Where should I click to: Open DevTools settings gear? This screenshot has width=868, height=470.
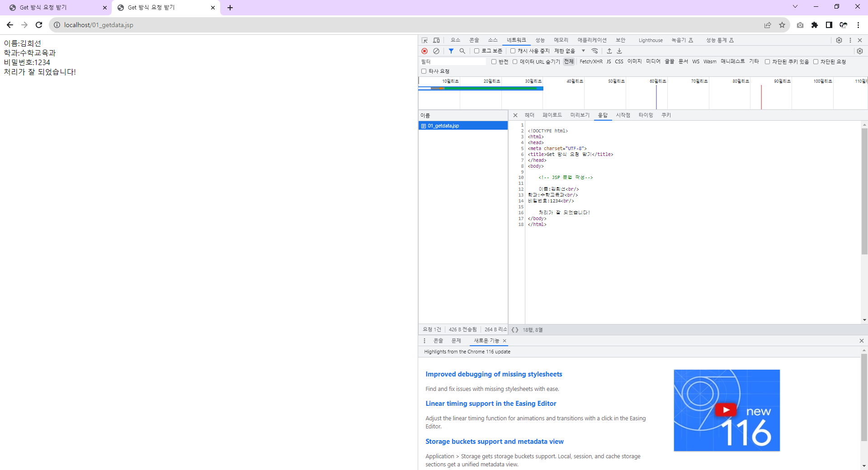pos(839,40)
